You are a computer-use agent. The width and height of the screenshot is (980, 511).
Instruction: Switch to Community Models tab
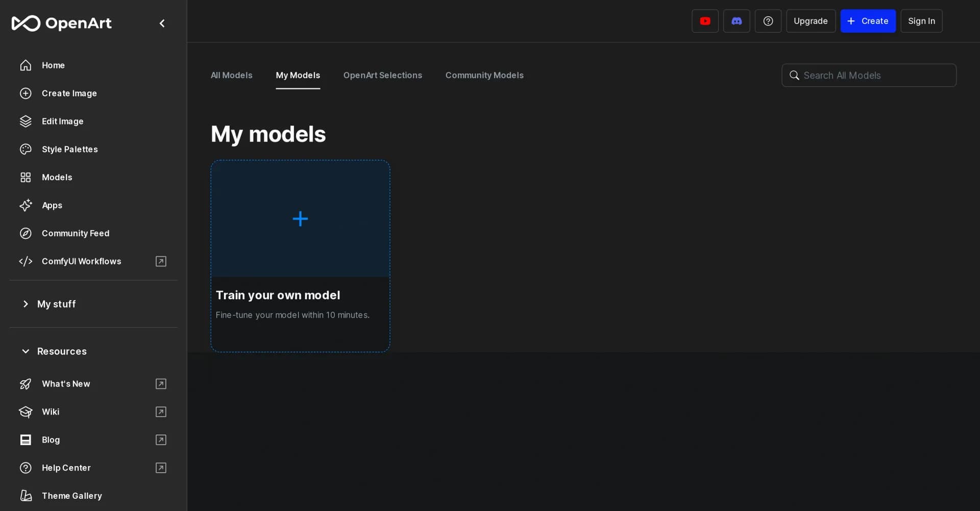coord(484,76)
